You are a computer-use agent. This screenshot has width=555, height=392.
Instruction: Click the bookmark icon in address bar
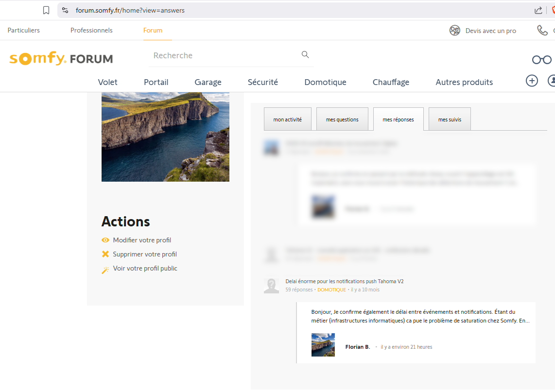pos(46,10)
